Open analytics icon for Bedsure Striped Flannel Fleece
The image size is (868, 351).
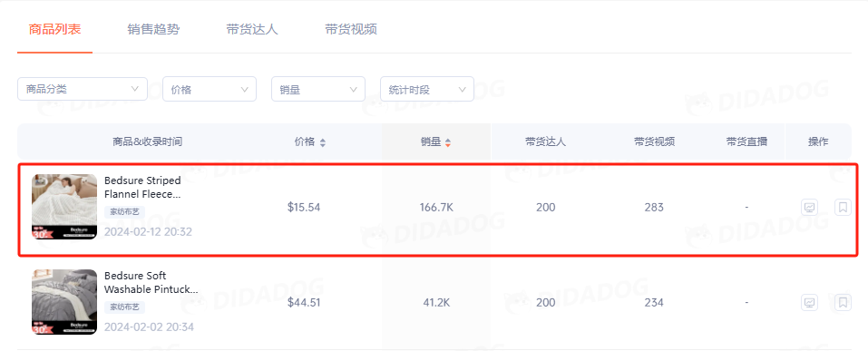pos(809,208)
